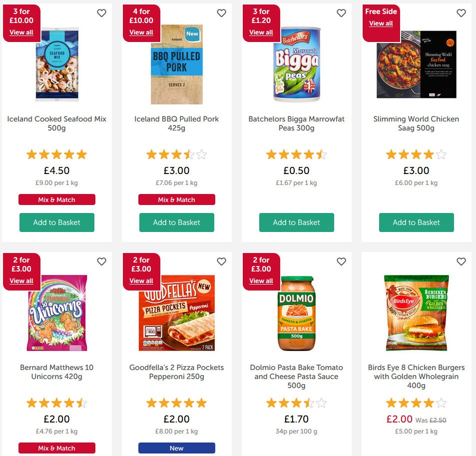Viewport: 476px width, 456px height.
Task: Add Slimming World Chicken Saag to basket
Action: click(417, 222)
